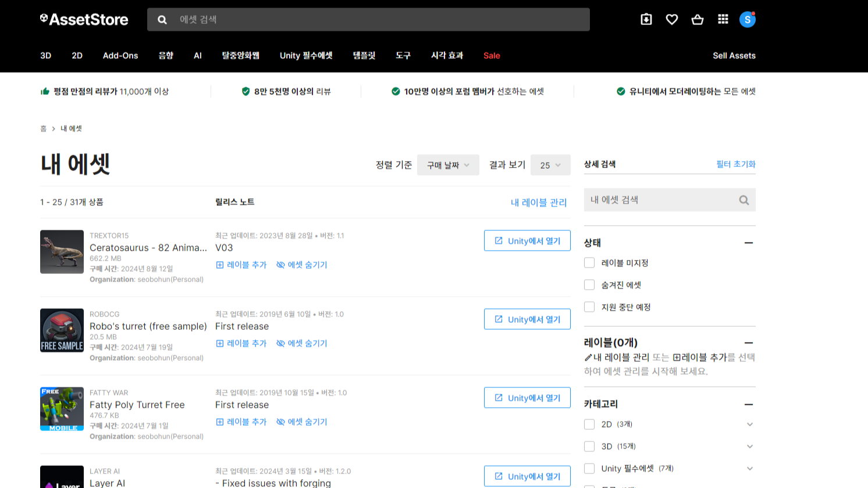Viewport: 868px width, 488px height.
Task: Go to 홈 breadcrumb link
Action: coord(43,129)
